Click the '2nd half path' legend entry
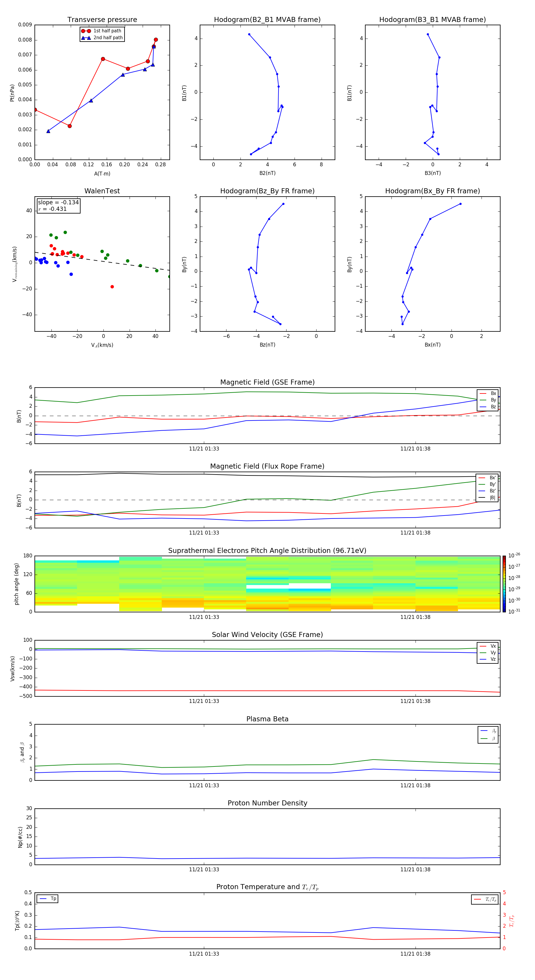535x980 pixels. coord(102,38)
